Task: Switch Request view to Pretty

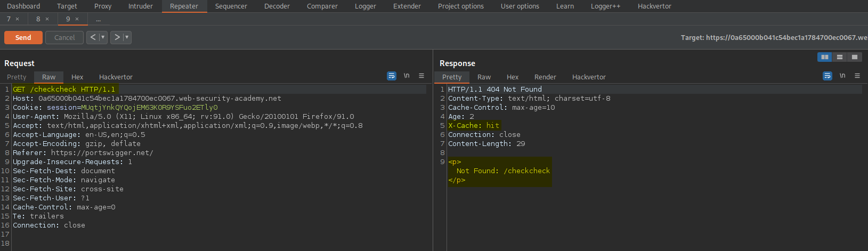Action: [17, 77]
